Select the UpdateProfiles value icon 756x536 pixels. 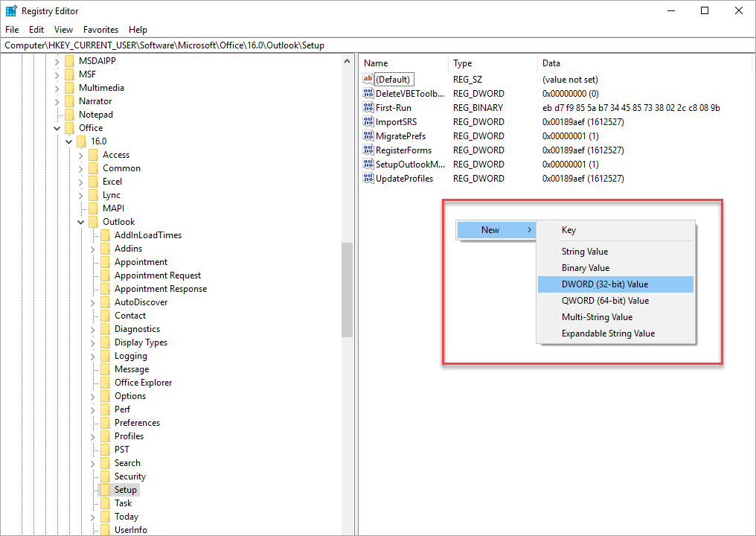click(368, 179)
